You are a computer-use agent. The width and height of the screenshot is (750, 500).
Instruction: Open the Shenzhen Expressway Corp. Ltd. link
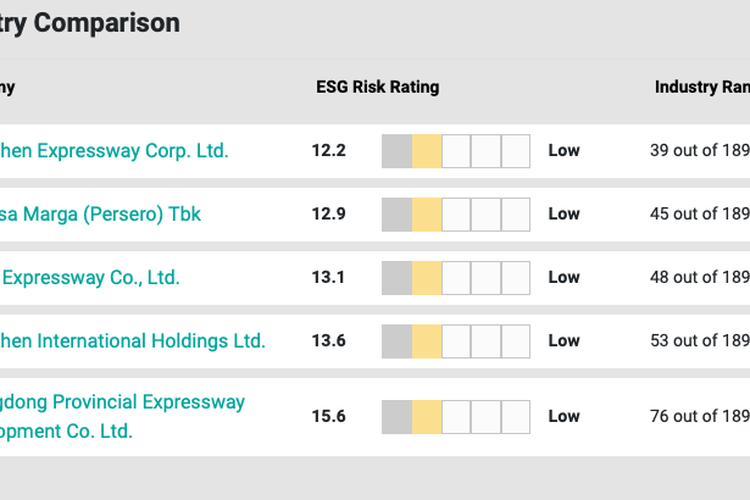[115, 151]
